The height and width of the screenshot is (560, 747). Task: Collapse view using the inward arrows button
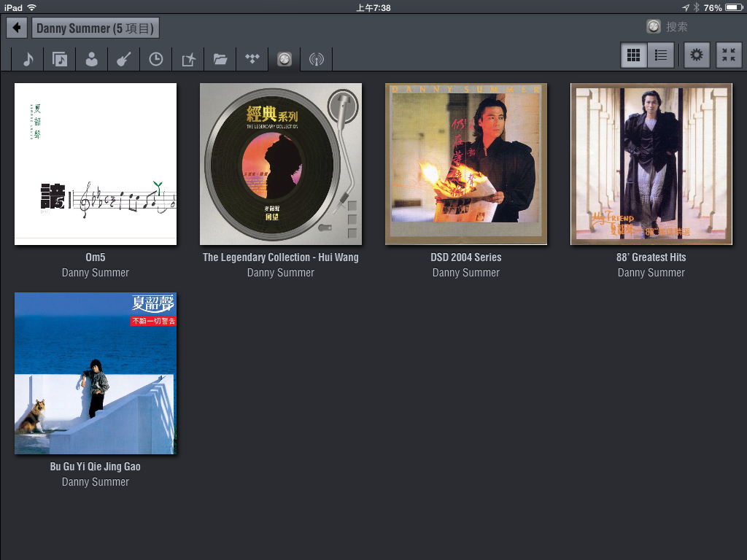[x=728, y=55]
